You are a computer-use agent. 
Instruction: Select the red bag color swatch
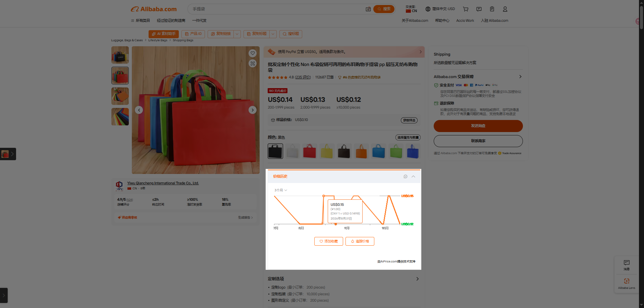(310, 151)
